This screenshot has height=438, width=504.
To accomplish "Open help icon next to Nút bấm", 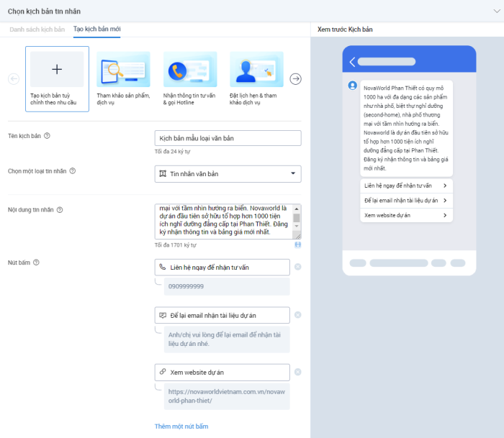I will tap(36, 263).
